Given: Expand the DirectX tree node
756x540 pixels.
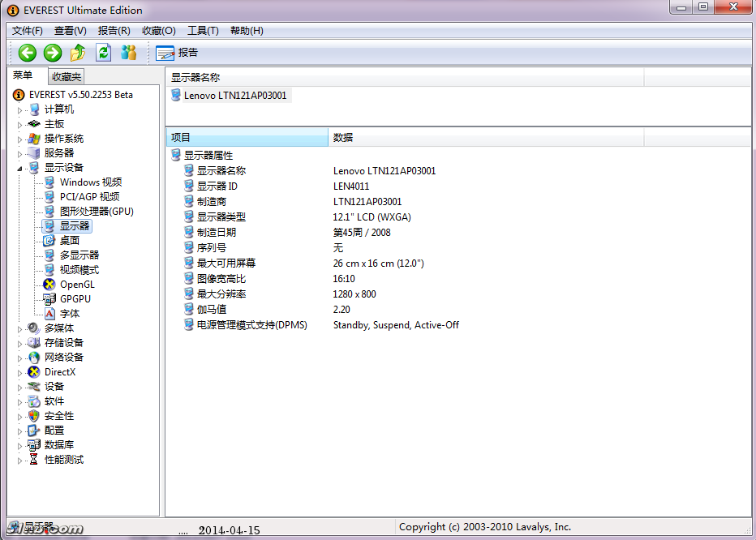Looking at the screenshot, I should [20, 372].
